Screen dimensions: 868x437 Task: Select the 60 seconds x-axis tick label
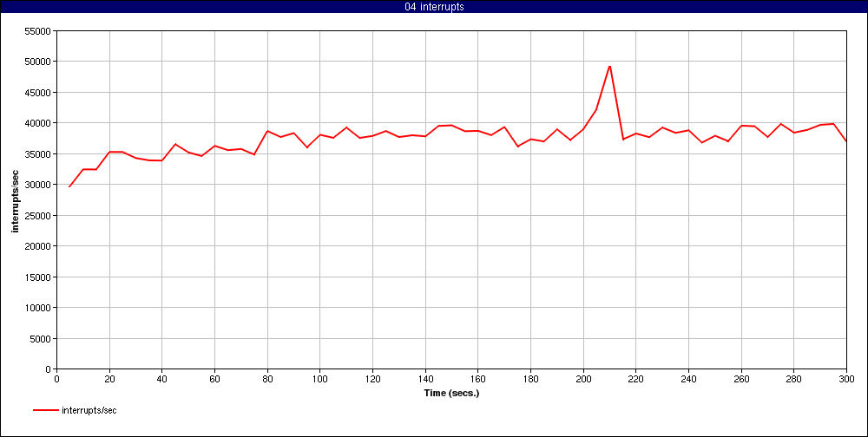tap(214, 379)
